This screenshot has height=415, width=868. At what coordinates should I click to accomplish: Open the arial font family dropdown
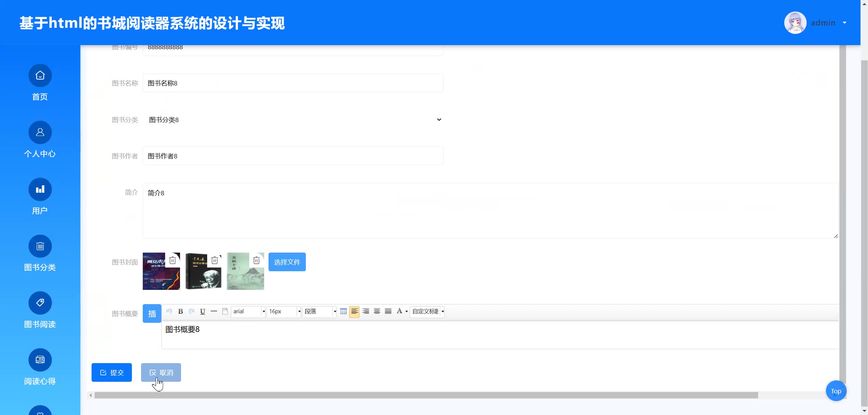pos(263,311)
